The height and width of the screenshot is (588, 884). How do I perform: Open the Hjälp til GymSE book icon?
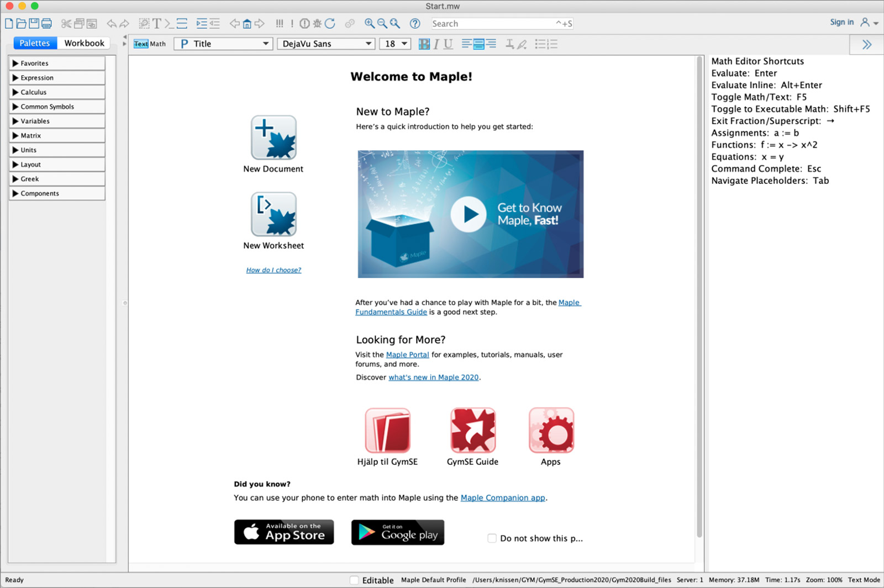pos(387,431)
